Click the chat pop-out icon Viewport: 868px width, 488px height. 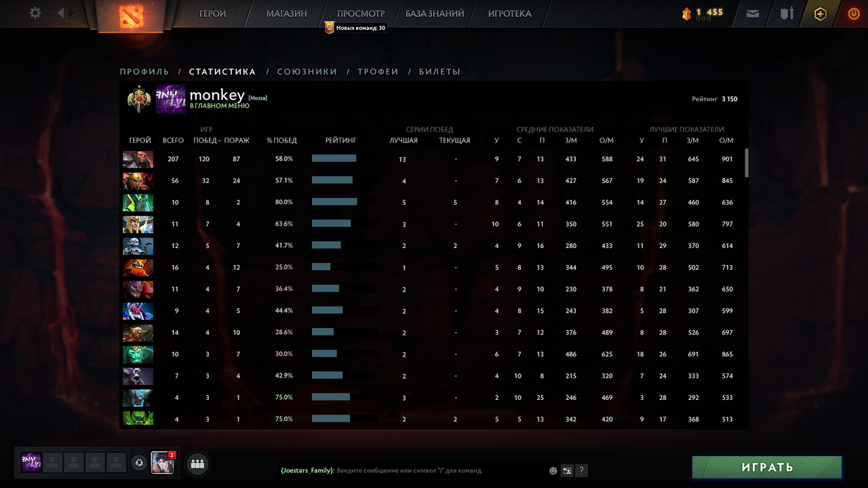click(567, 470)
